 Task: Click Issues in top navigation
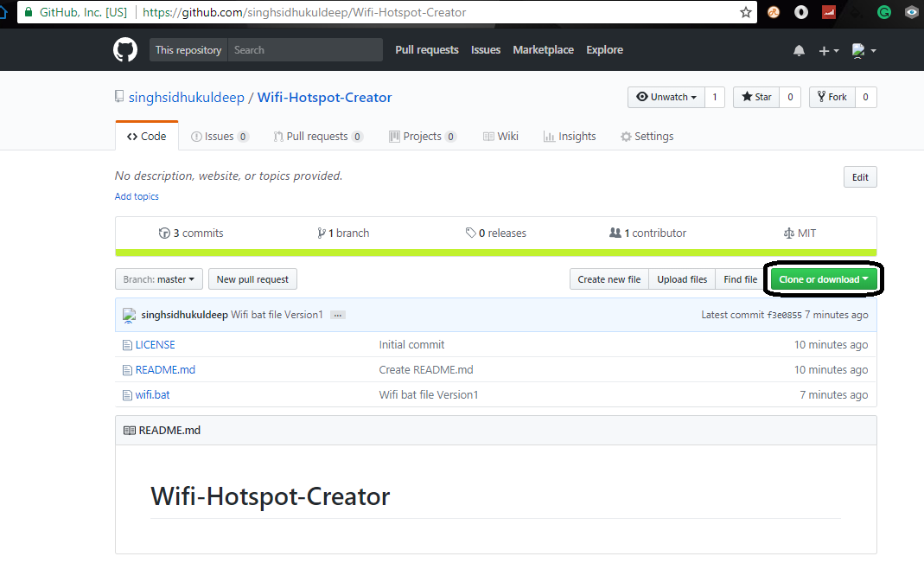486,50
